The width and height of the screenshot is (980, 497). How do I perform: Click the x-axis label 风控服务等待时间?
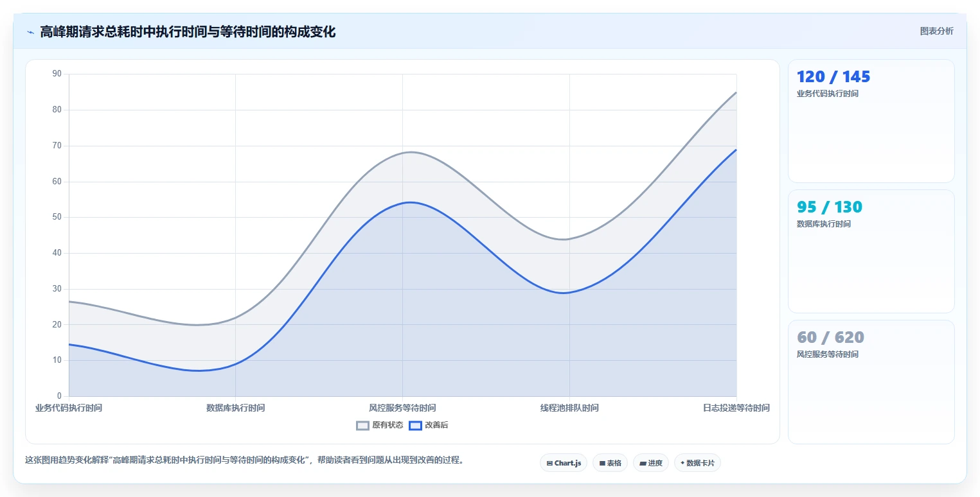tap(402, 408)
